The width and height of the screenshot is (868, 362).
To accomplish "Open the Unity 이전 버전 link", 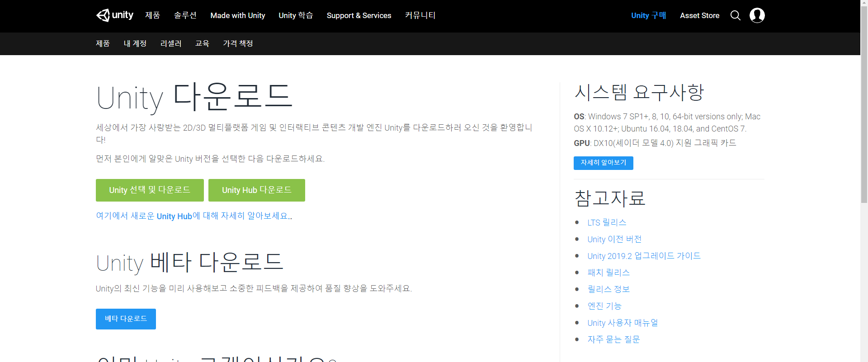I will 614,239.
